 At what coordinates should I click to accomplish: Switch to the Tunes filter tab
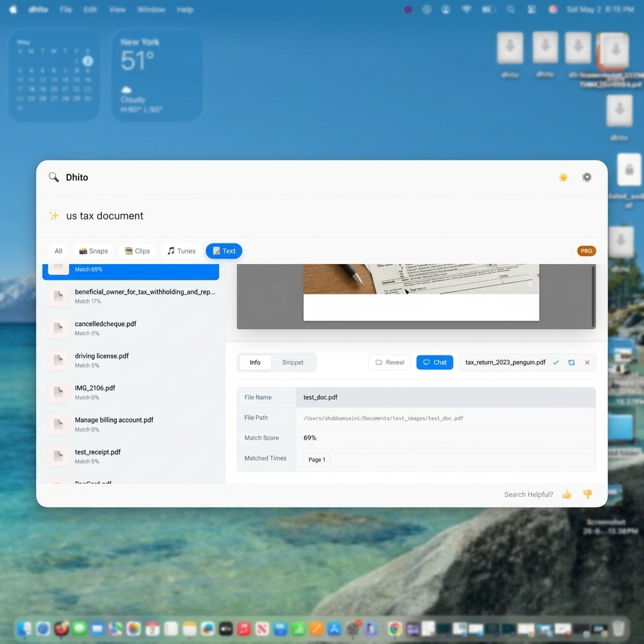point(181,251)
